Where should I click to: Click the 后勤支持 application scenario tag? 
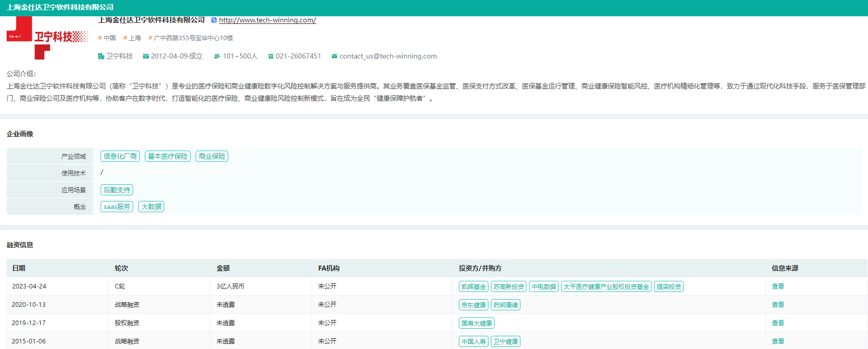117,190
